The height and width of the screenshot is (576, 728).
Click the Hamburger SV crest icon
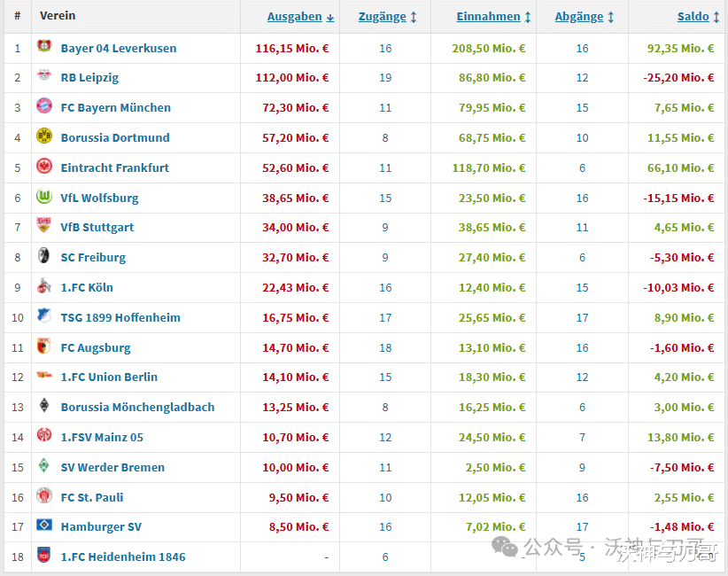click(44, 525)
